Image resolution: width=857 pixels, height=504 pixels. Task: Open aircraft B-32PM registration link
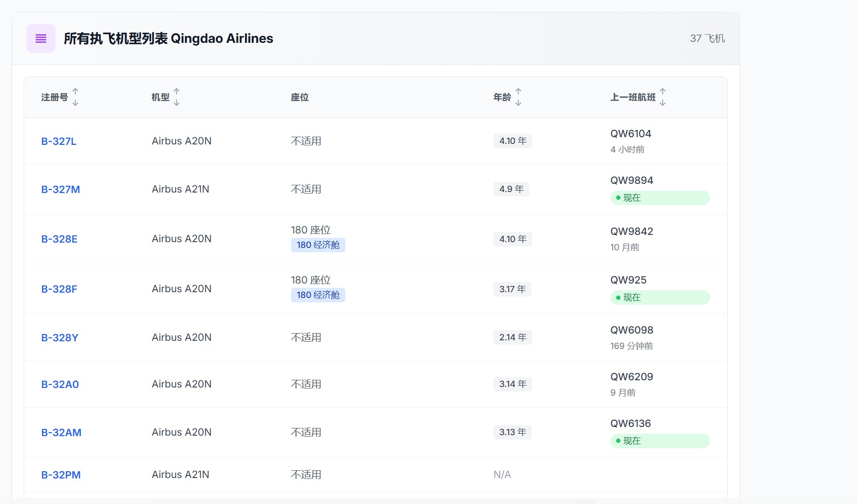61,475
